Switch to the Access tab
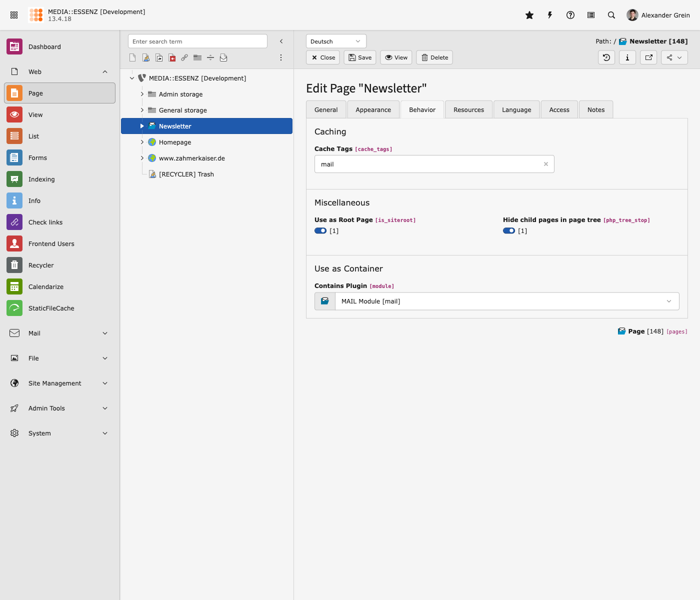 (559, 110)
